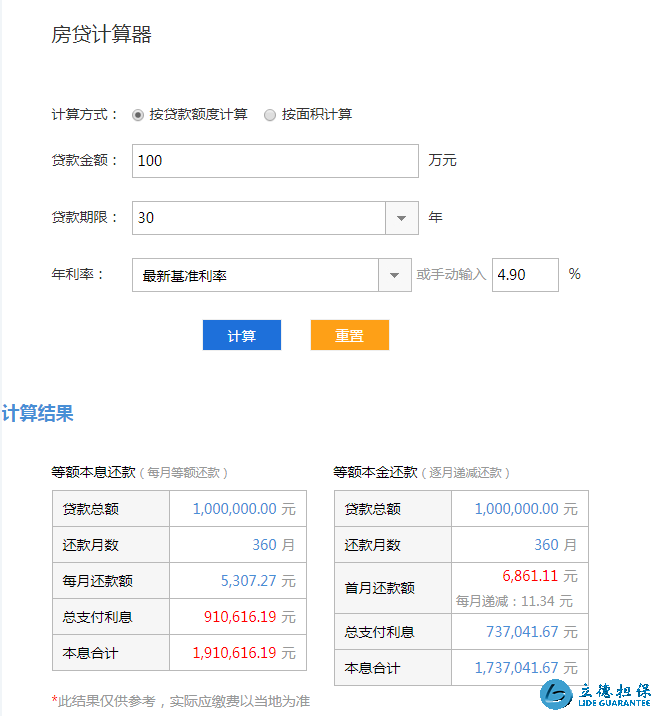This screenshot has width=657, height=716.
Task: Click the 等额本金还款 table heading
Action: coord(375,472)
